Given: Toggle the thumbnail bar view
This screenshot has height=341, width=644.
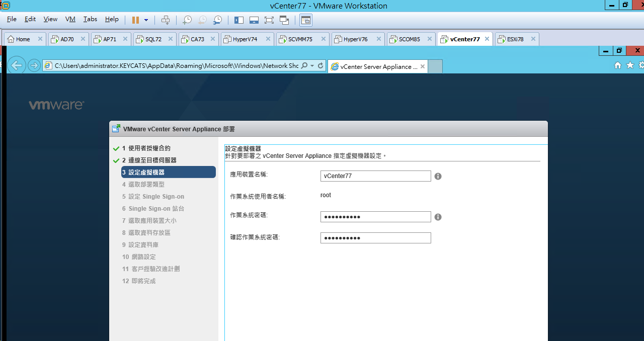Looking at the screenshot, I should pyautogui.click(x=254, y=20).
